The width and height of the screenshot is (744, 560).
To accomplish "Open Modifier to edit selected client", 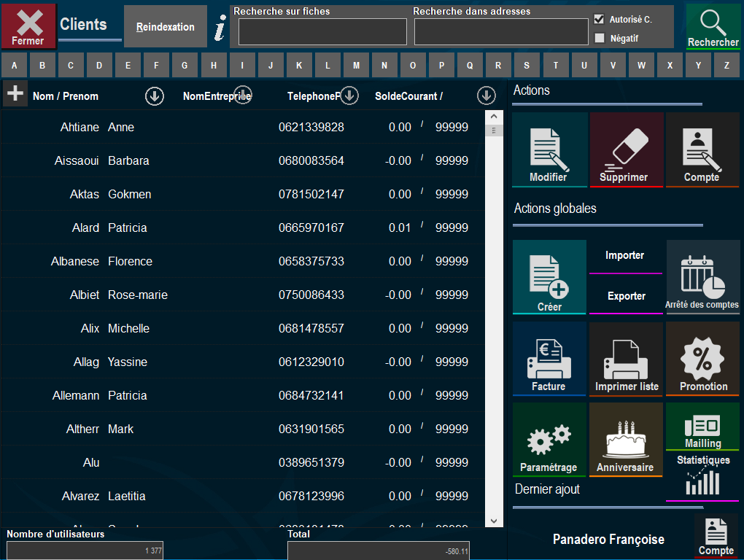I will click(x=549, y=149).
